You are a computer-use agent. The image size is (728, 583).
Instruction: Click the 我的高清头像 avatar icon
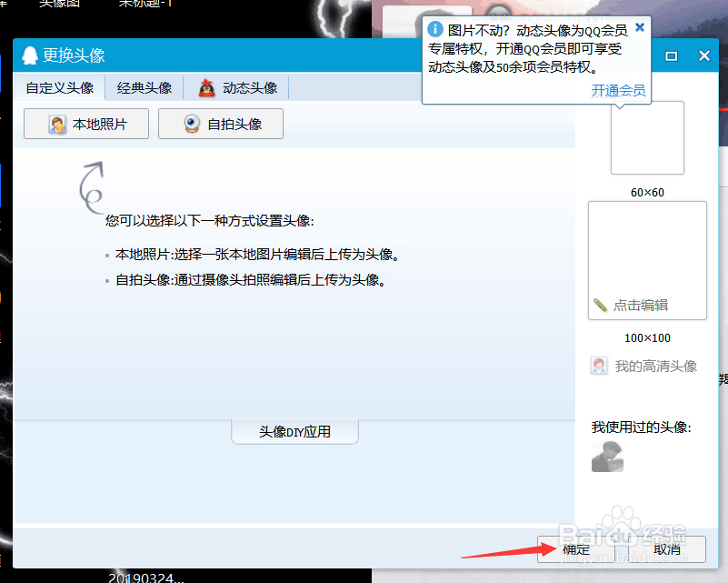(x=599, y=365)
